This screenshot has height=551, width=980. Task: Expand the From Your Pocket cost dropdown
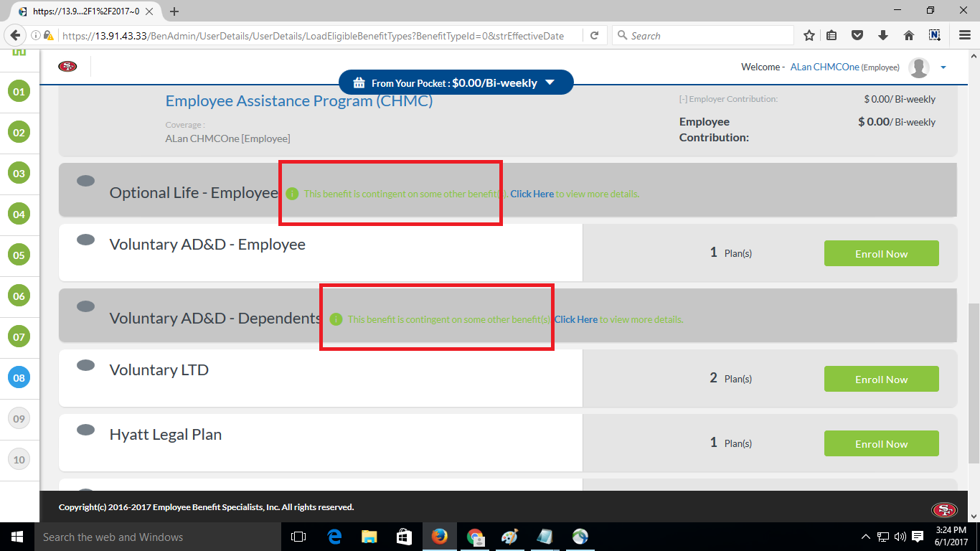tap(550, 83)
